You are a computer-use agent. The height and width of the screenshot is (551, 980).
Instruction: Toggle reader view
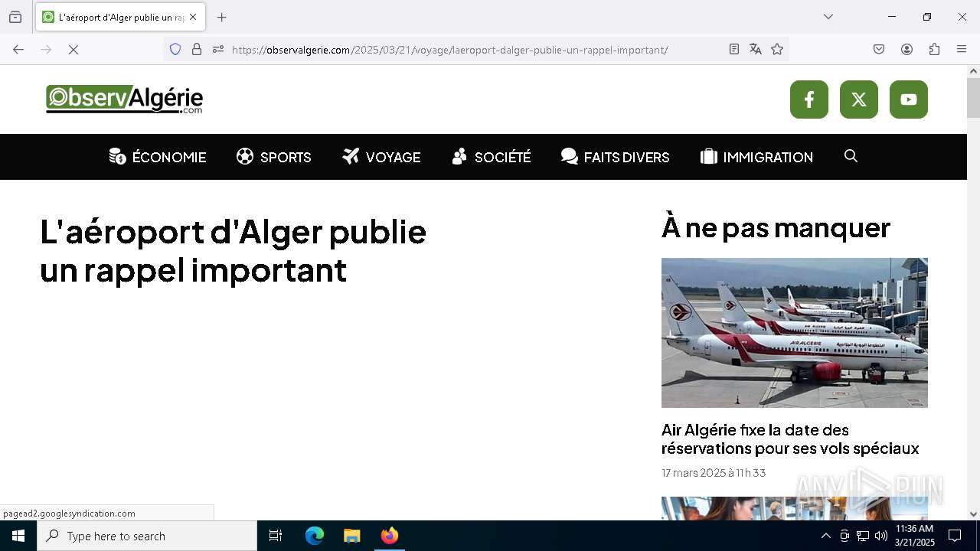734,50
